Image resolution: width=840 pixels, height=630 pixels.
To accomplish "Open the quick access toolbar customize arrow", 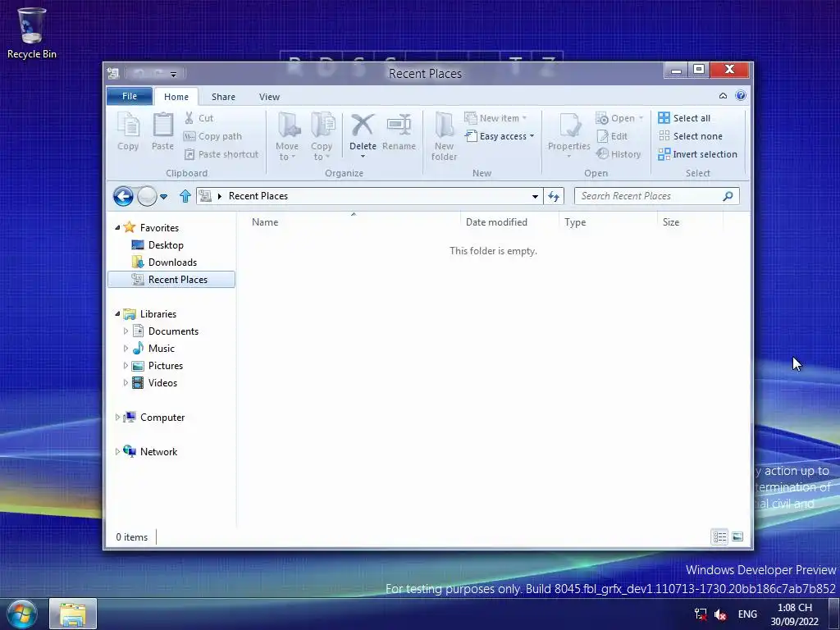I will (x=174, y=75).
